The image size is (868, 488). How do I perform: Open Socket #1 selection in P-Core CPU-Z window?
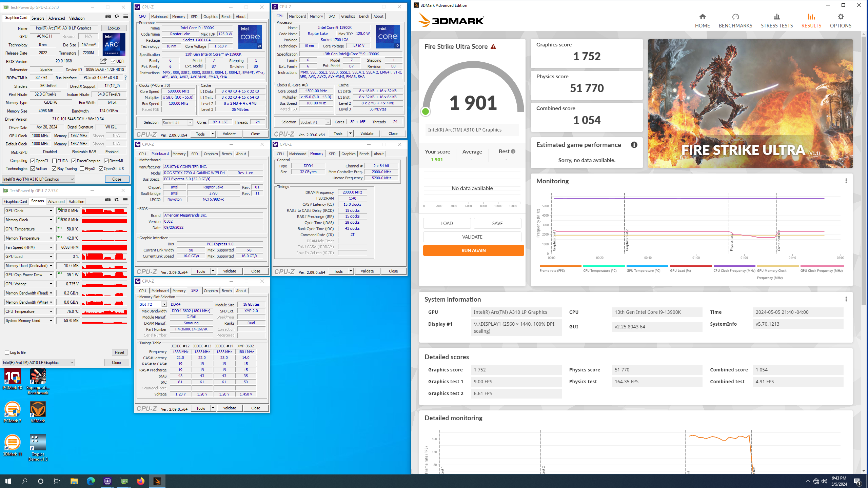pyautogui.click(x=177, y=123)
